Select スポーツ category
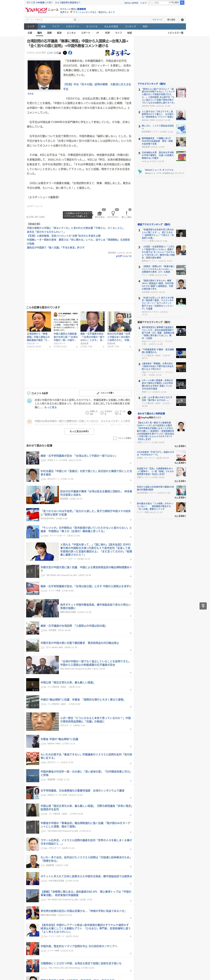Screen dimensions: 210x980 [85, 33]
